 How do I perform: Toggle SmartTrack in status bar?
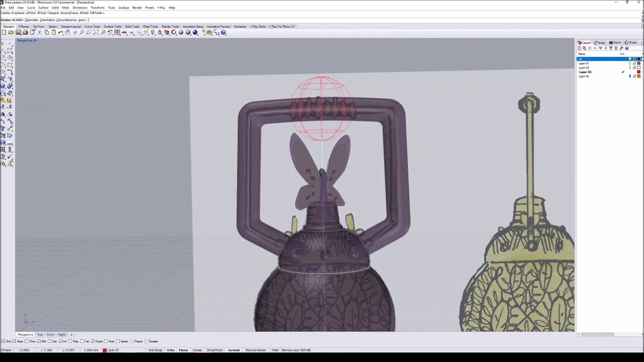point(214,350)
